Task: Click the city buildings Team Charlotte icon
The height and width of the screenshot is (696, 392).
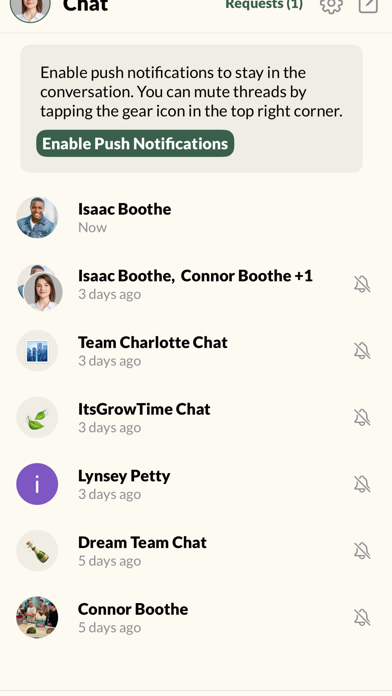Action: (37, 351)
